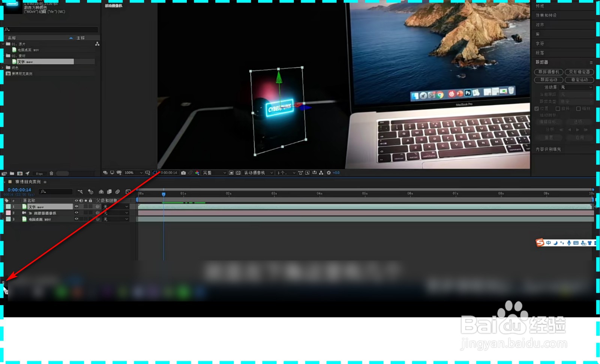The height and width of the screenshot is (364, 600).
Task: Click the viewer timecode 0:00:00:14
Action: click(x=169, y=173)
